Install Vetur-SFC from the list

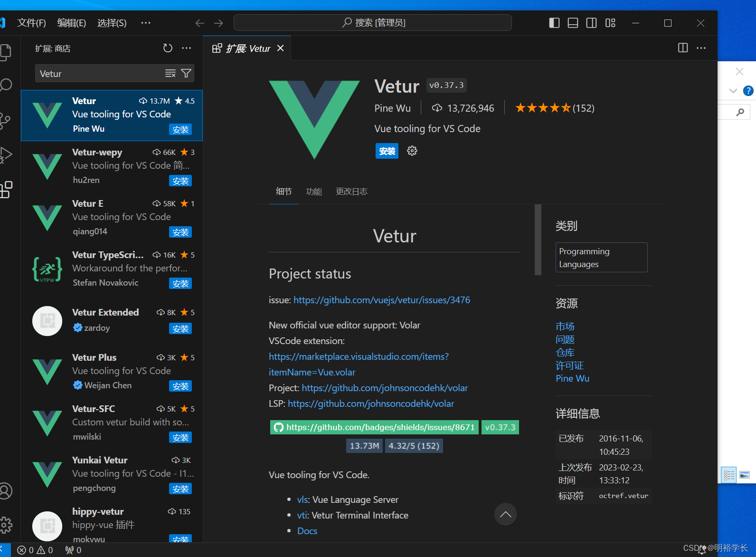coord(180,438)
